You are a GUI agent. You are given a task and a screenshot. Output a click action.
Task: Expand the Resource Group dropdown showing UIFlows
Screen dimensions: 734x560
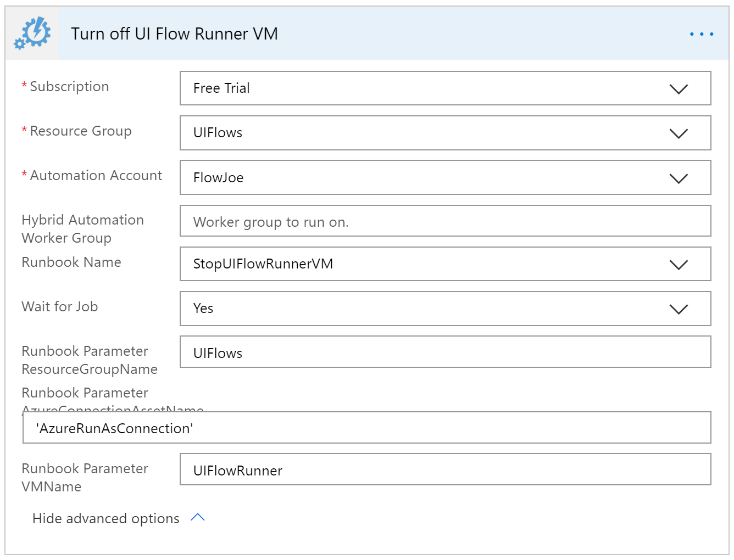coord(446,133)
